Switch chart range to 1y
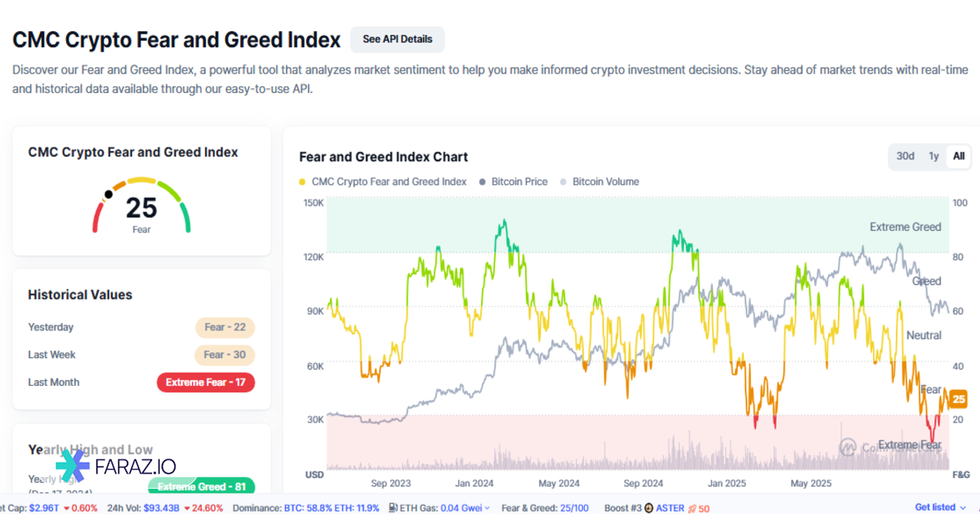This screenshot has height=514, width=980. click(x=933, y=156)
